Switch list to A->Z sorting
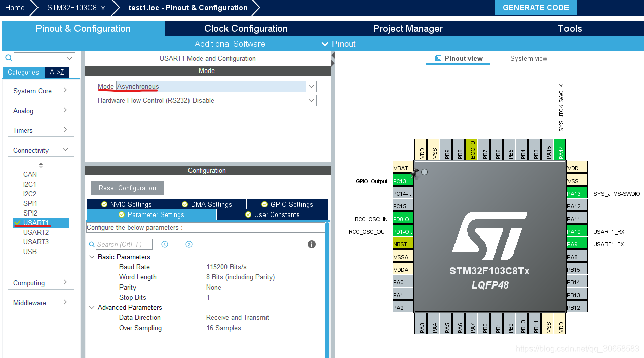Image resolution: width=644 pixels, height=358 pixels. coord(57,72)
